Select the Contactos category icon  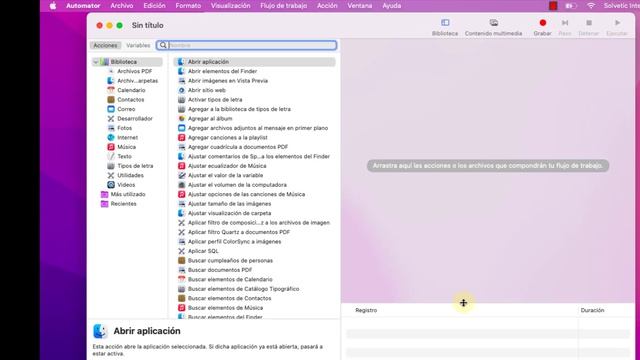coord(111,100)
